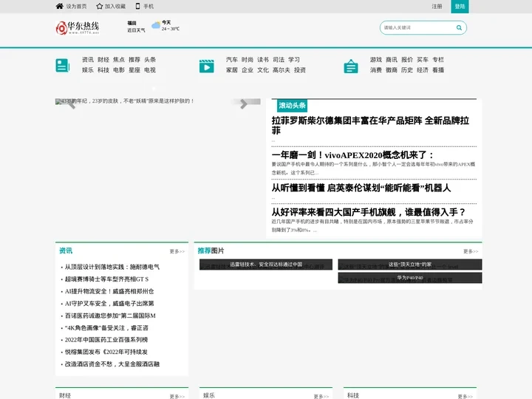This screenshot has height=399, width=532.
Task: Open headline 从听懂到看懂 启英泰伦谋划
Action: click(x=361, y=188)
